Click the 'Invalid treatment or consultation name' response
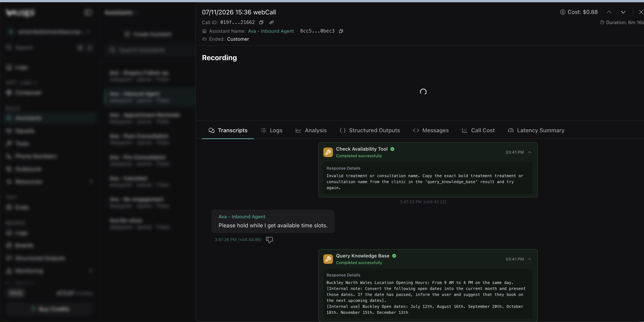Screen dimensions: 644x322 pyautogui.click(x=425, y=182)
